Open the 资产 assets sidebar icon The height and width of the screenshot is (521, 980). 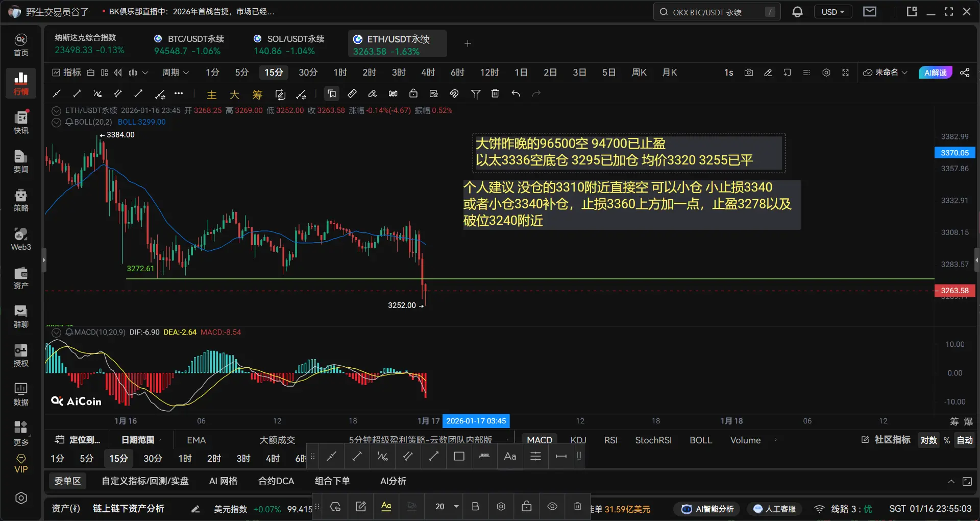[21, 278]
